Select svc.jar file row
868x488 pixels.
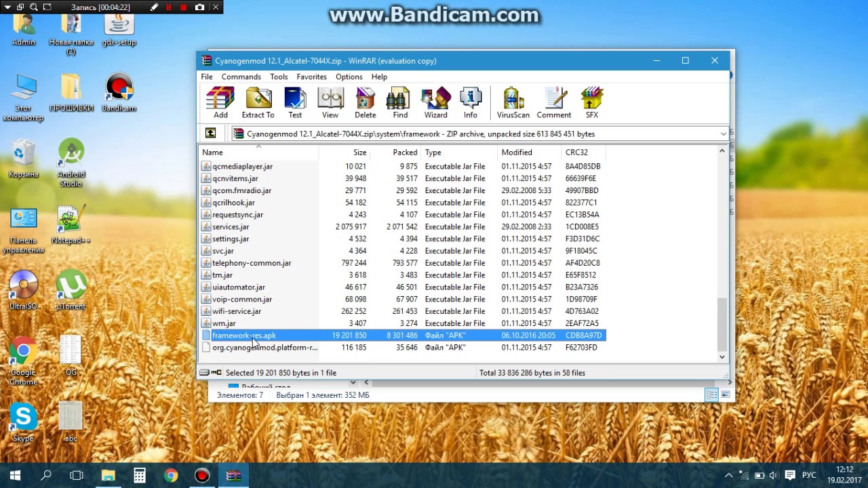click(403, 251)
